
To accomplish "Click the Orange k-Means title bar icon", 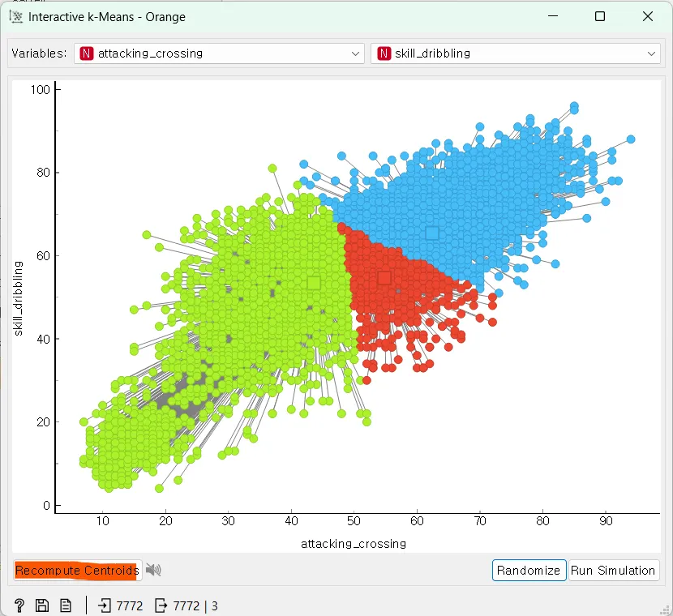I will [x=16, y=17].
